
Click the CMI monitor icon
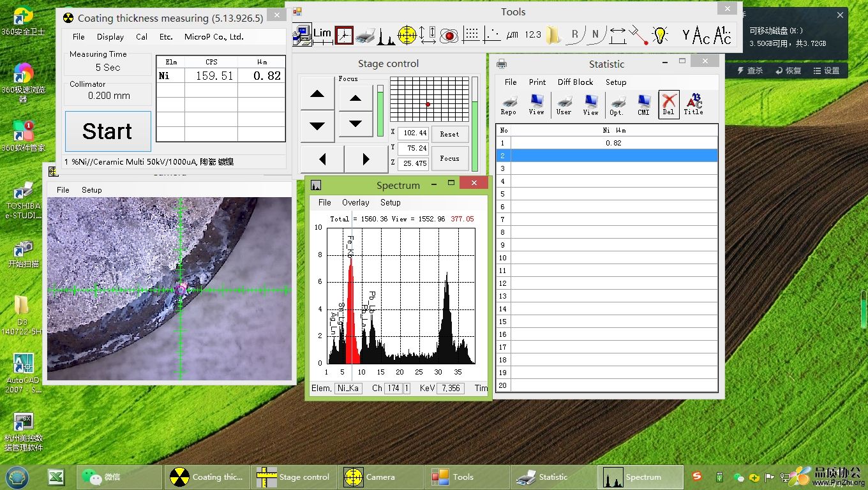pos(643,104)
